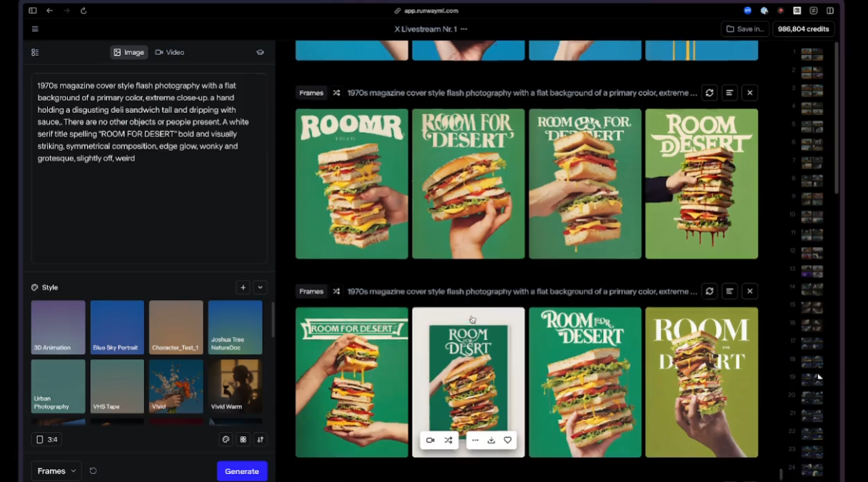Image resolution: width=868 pixels, height=482 pixels.
Task: Switch to the Image tab
Action: [128, 52]
